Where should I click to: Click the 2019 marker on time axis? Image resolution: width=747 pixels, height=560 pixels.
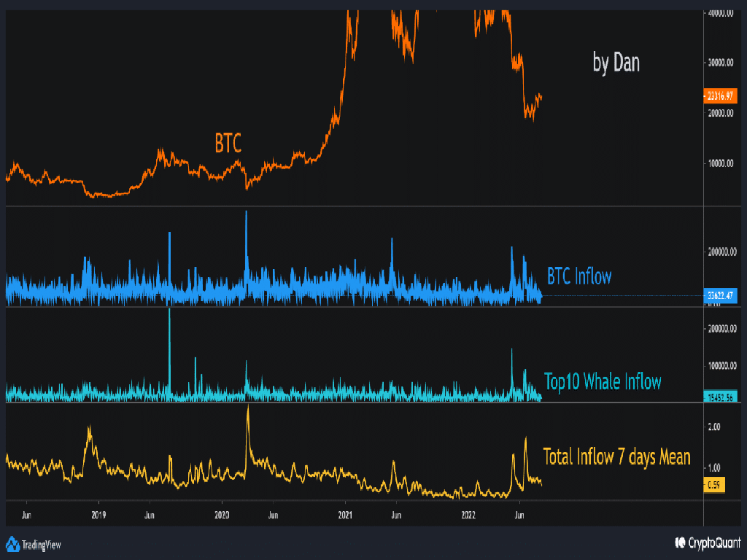coord(99,514)
